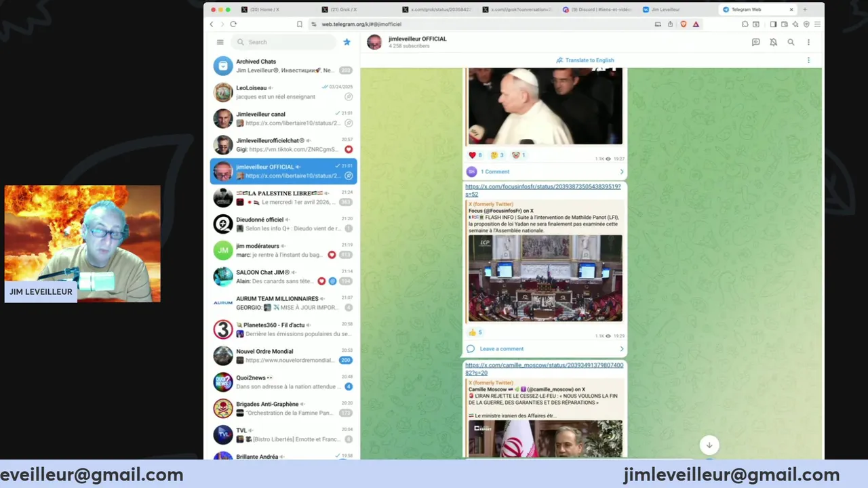
Task: Click the Iran post preview image
Action: tap(545, 439)
